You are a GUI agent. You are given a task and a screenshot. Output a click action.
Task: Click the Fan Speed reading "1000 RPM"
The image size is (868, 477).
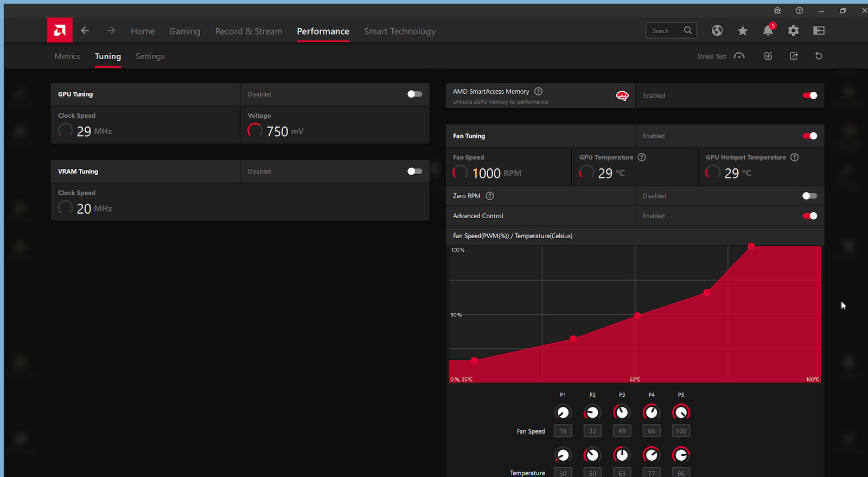point(496,173)
